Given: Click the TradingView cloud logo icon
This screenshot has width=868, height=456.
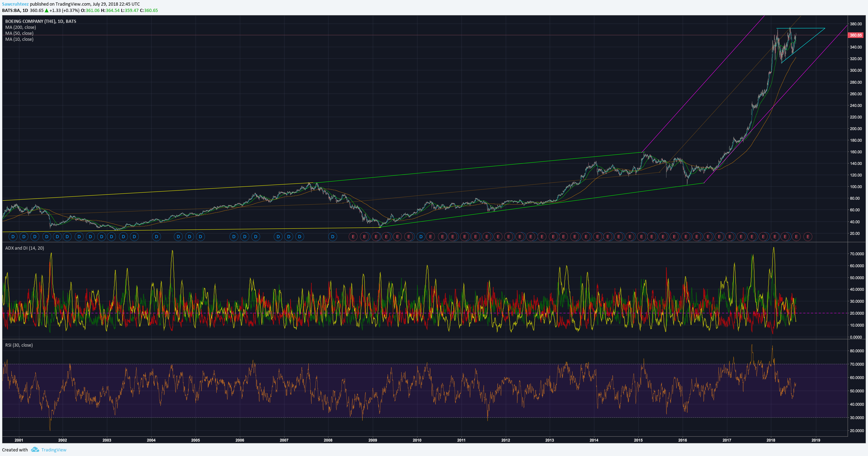Looking at the screenshot, I should (35, 450).
